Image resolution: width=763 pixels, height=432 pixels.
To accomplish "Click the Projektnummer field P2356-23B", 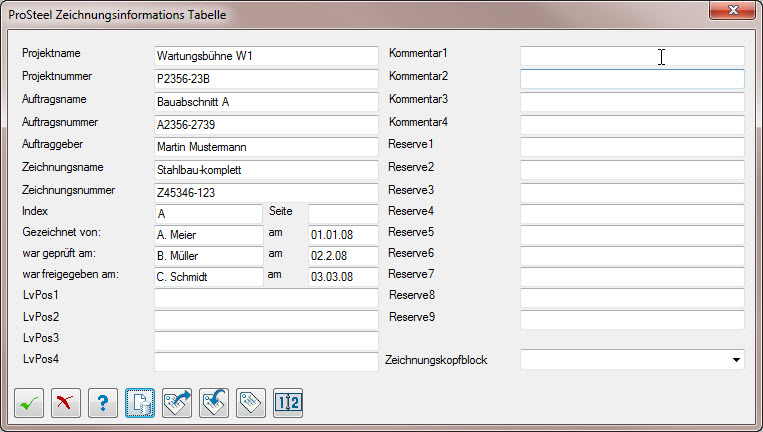I will (x=266, y=79).
